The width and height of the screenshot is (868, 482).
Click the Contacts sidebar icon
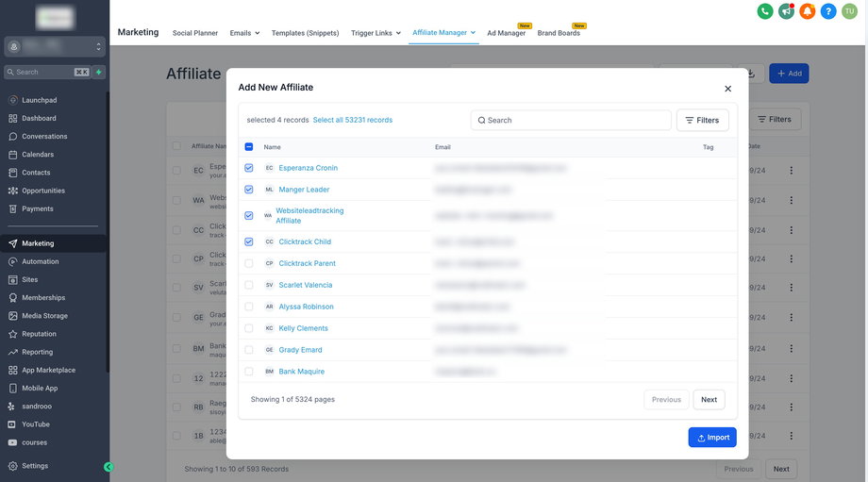coord(12,173)
